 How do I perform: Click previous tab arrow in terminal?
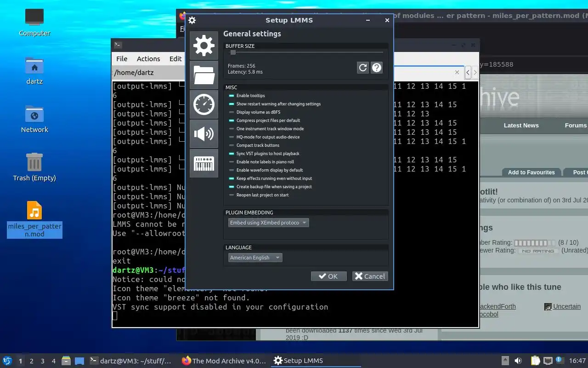click(x=468, y=72)
